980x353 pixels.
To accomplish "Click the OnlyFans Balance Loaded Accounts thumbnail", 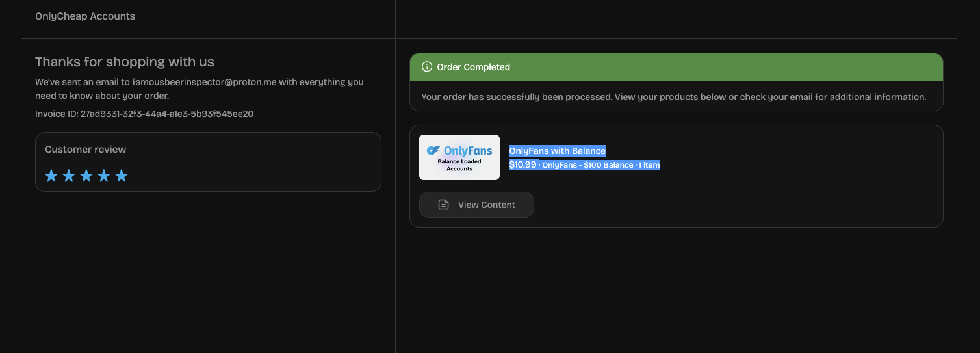I will tap(459, 157).
